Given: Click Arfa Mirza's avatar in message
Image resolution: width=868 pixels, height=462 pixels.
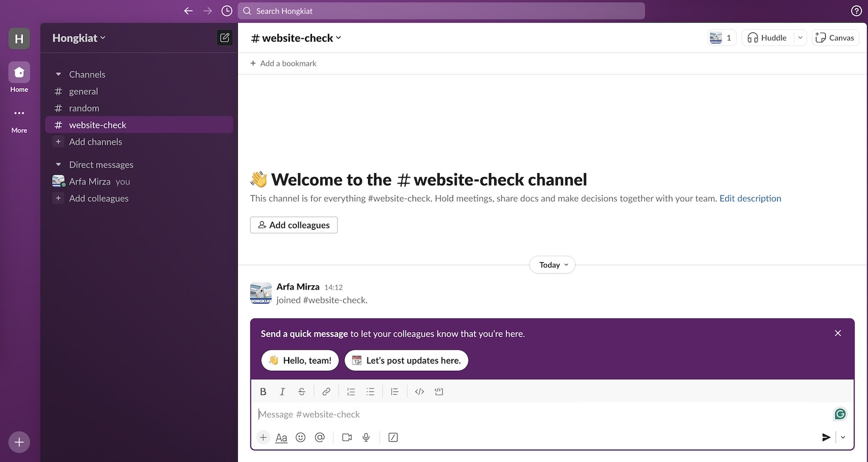Looking at the screenshot, I should [x=261, y=293].
